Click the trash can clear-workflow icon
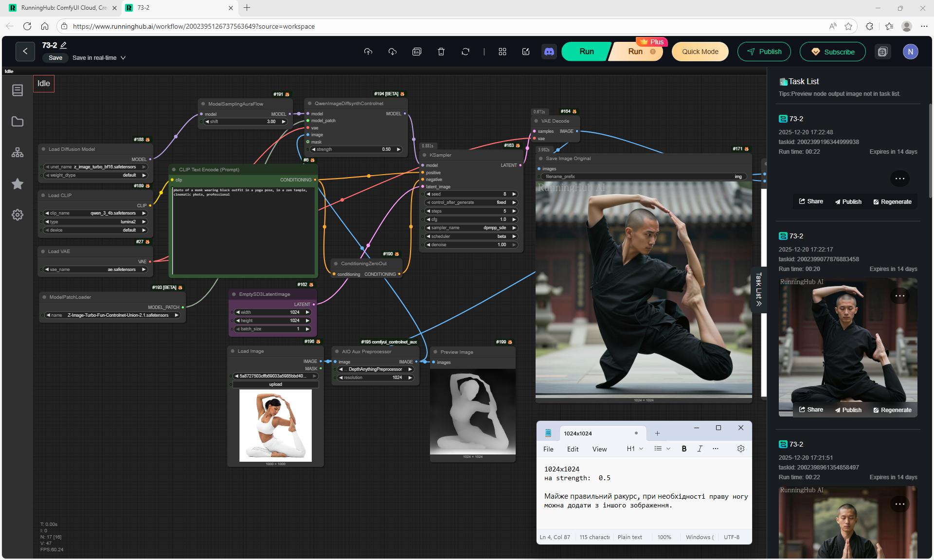The width and height of the screenshot is (934, 560). coord(441,52)
